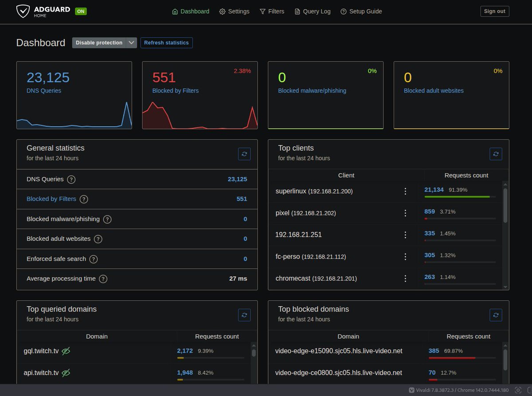Viewport: 532px width, 396px height.
Task: Click the Vivaldi icon in status bar
Action: (412, 390)
